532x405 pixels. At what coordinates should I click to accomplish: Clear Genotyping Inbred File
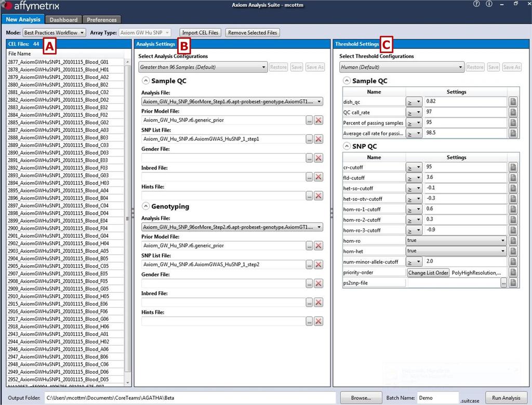point(318,303)
